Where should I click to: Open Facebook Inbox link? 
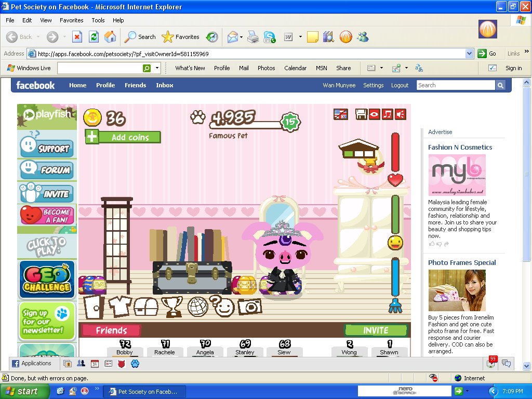[x=165, y=85]
